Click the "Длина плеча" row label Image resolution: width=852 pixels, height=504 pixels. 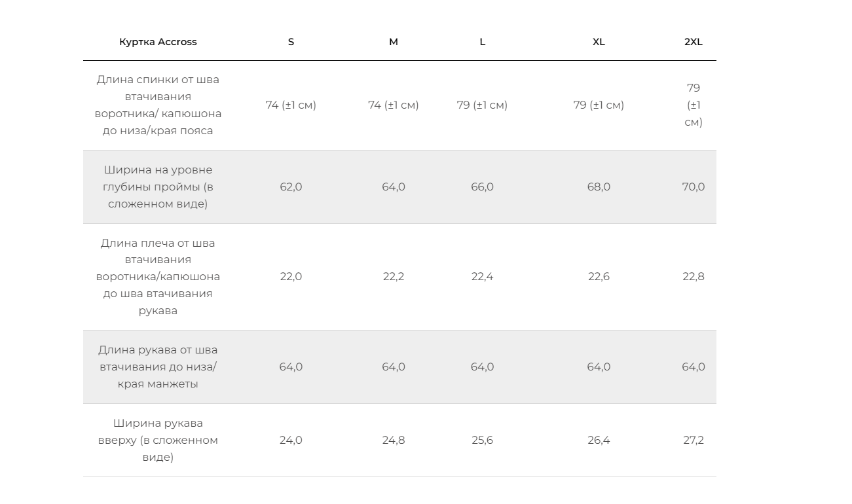pyautogui.click(x=158, y=277)
